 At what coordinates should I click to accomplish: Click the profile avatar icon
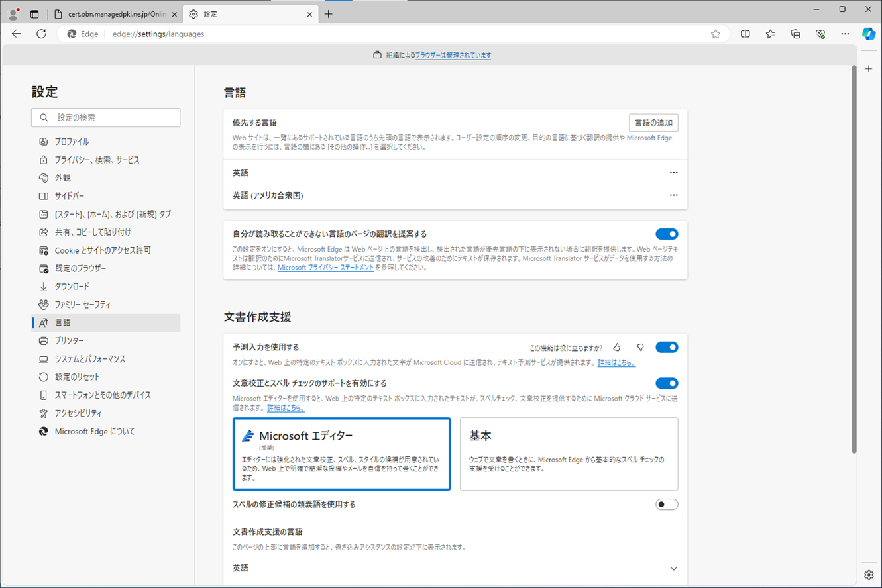(x=13, y=14)
